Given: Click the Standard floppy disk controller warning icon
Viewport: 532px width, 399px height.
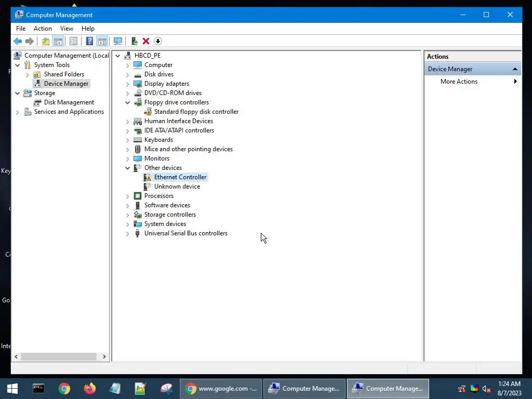Looking at the screenshot, I should pos(148,112).
